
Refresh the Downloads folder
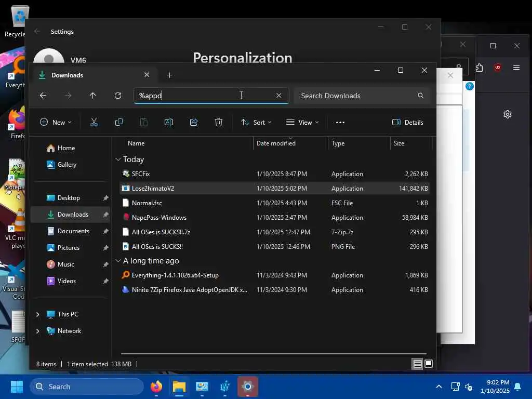pos(118,96)
